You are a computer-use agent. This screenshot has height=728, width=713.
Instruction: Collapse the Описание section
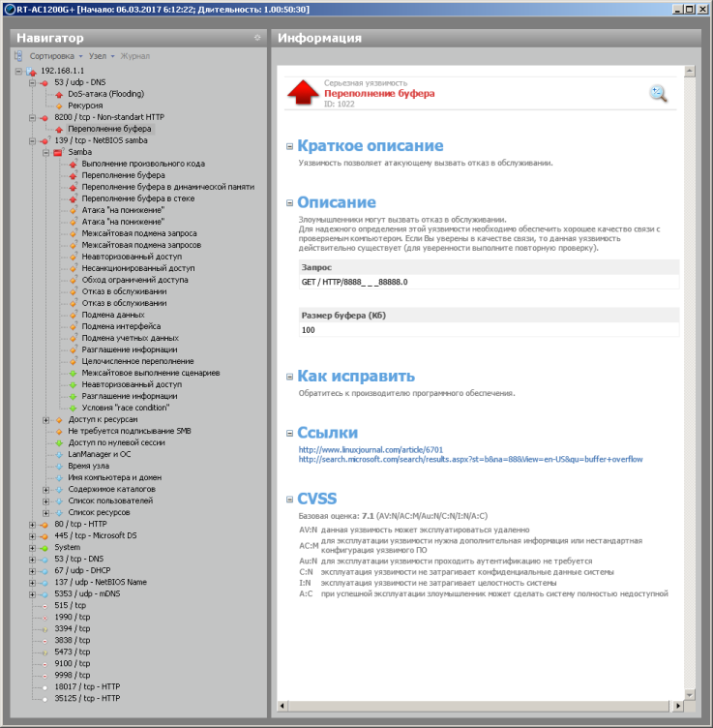(x=289, y=202)
